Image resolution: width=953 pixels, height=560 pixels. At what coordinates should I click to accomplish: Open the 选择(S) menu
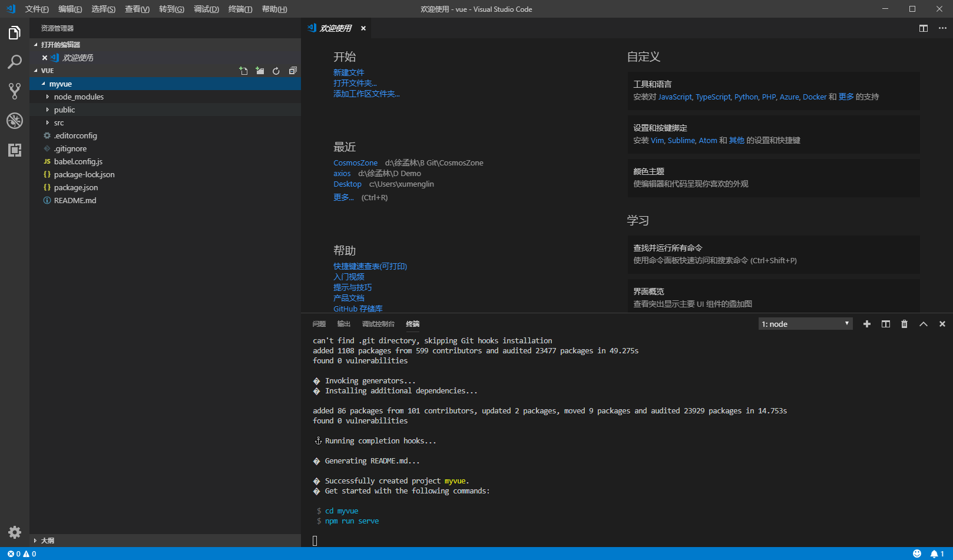pos(104,9)
